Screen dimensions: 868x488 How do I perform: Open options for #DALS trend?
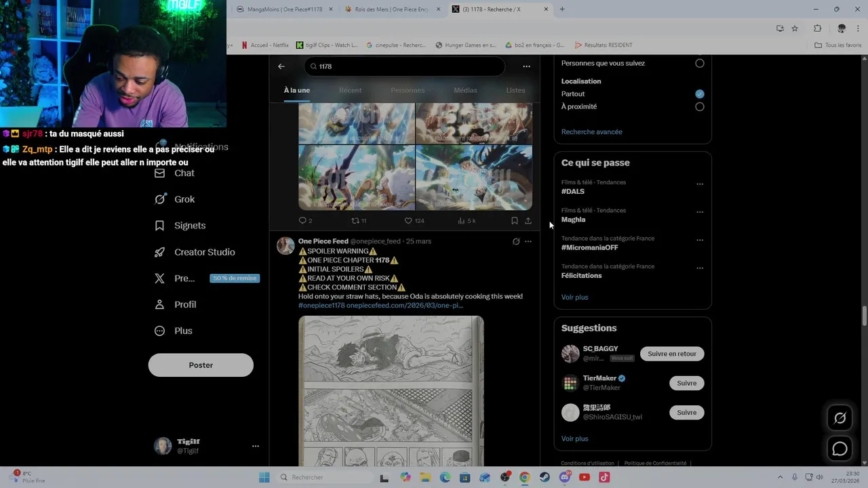click(700, 184)
